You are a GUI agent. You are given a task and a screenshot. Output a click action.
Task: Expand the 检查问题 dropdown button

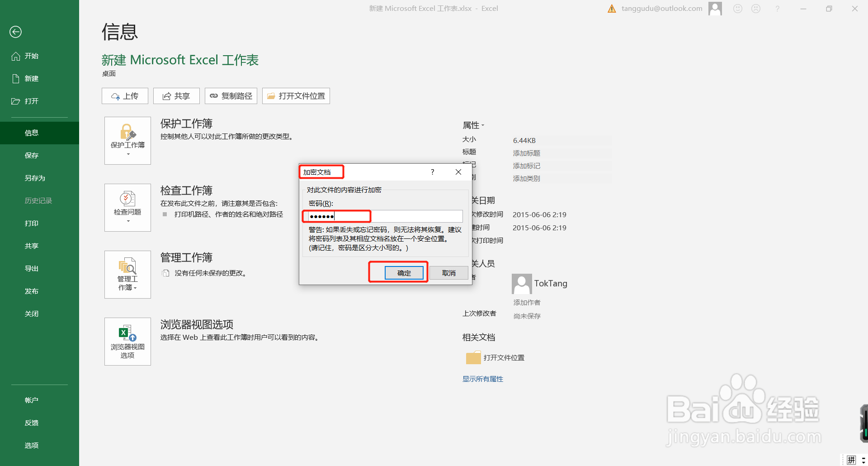click(x=127, y=208)
